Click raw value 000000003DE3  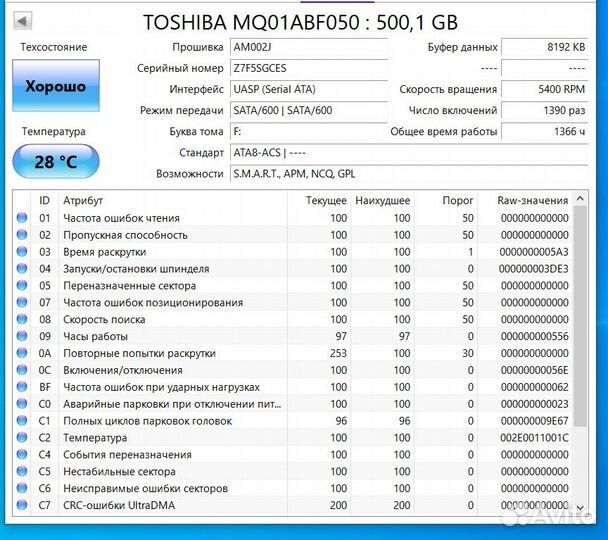(x=534, y=269)
